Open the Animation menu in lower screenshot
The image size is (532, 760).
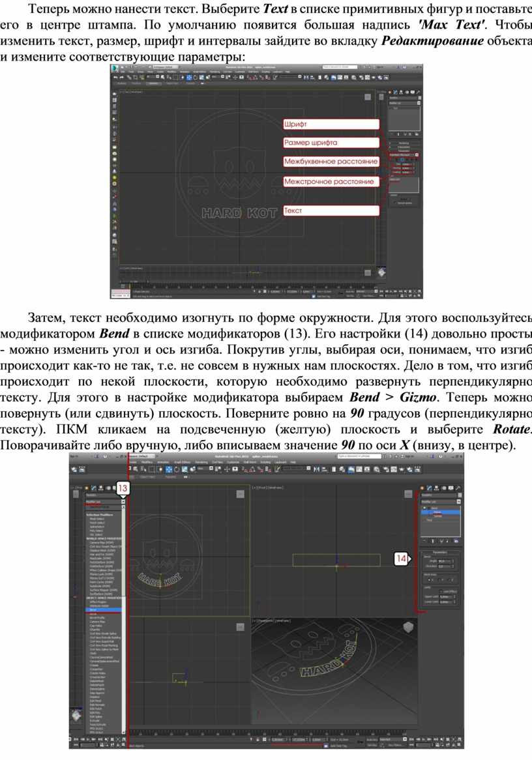[164, 462]
